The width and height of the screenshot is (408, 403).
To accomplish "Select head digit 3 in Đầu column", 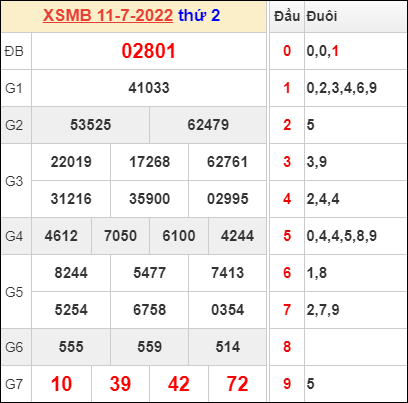I will (x=287, y=162).
